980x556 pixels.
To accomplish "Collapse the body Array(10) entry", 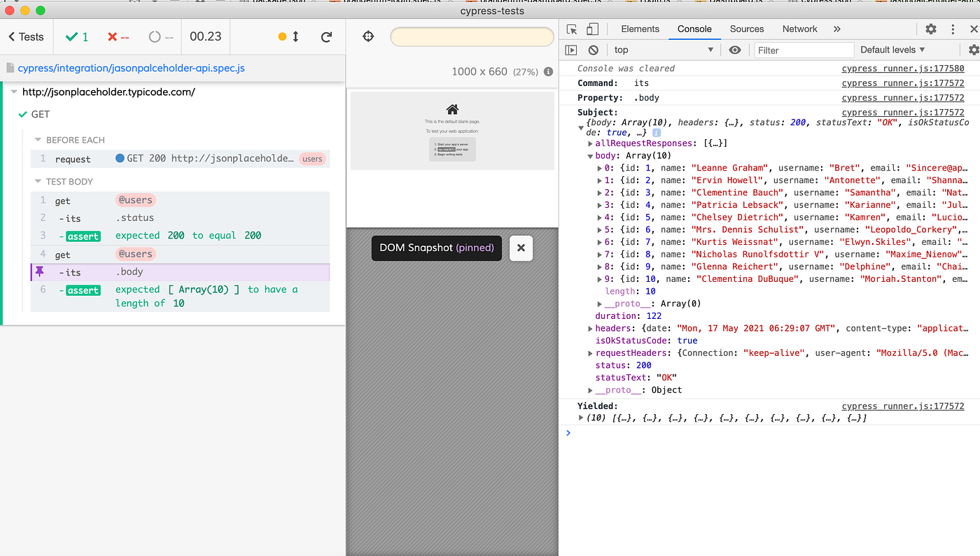I will click(x=590, y=155).
